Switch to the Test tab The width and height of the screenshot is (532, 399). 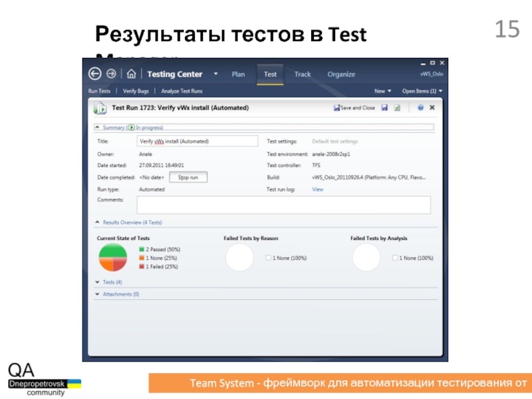click(270, 74)
